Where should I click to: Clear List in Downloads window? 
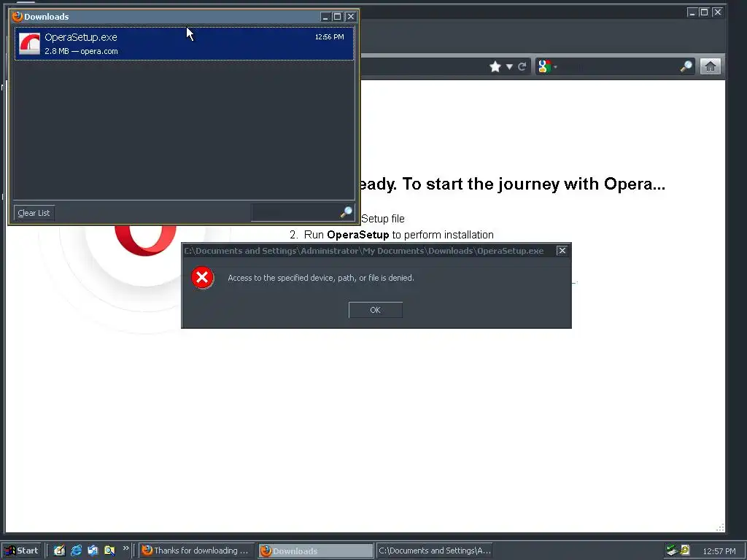pyautogui.click(x=34, y=213)
